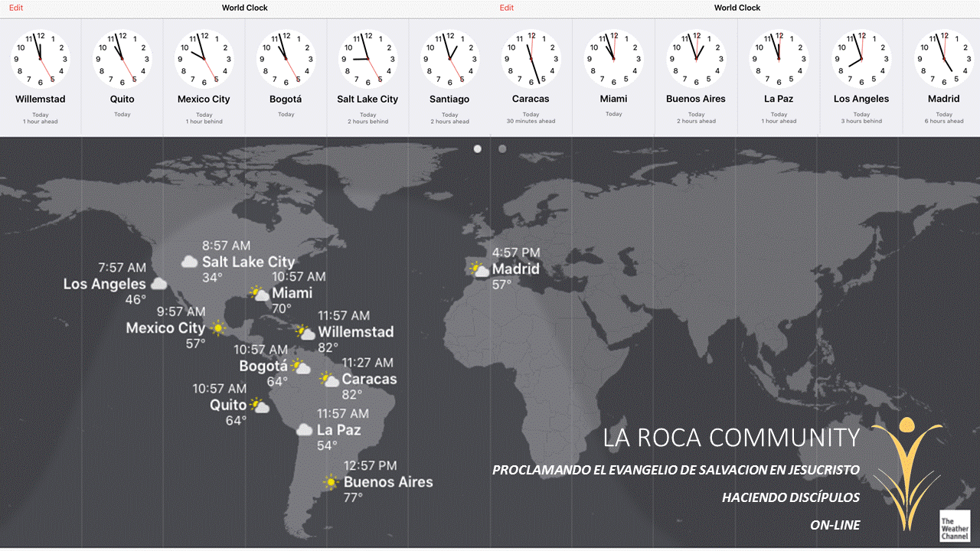Click the La Paz label under its clock
This screenshot has height=551, width=980.
(x=779, y=99)
